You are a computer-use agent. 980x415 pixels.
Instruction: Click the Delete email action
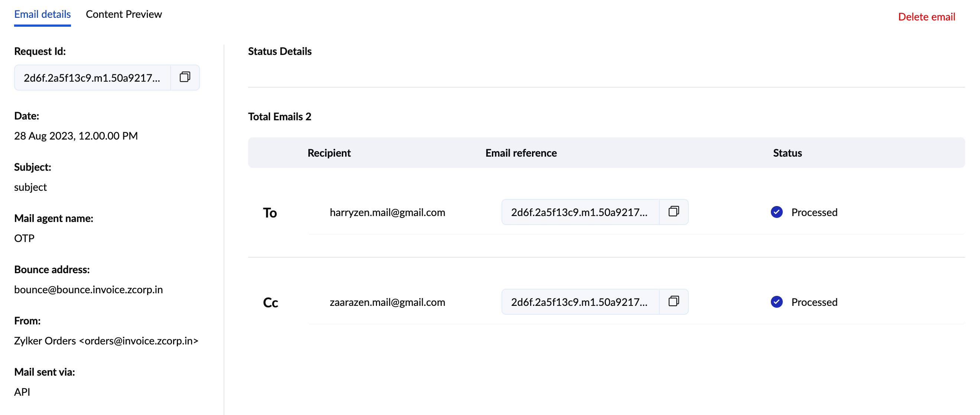[927, 17]
